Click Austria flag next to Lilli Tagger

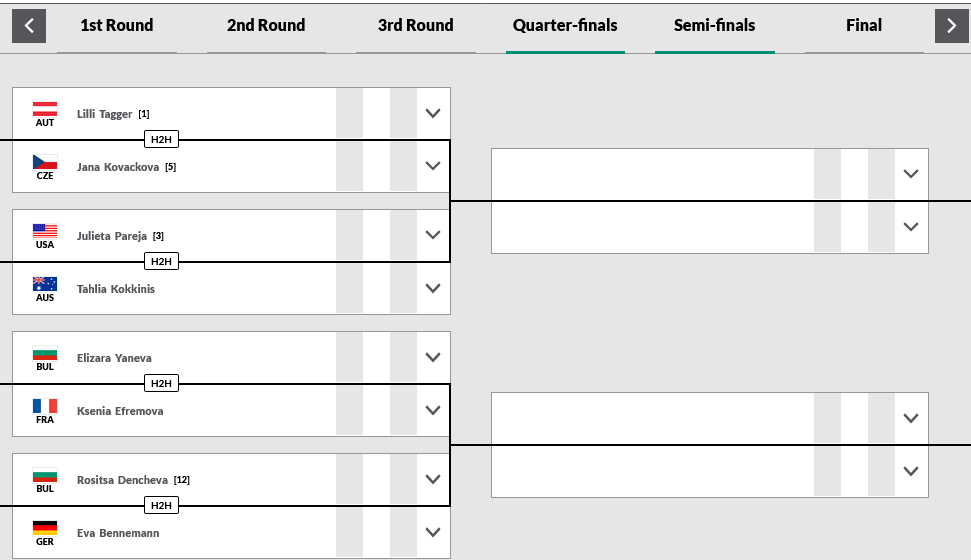point(45,109)
